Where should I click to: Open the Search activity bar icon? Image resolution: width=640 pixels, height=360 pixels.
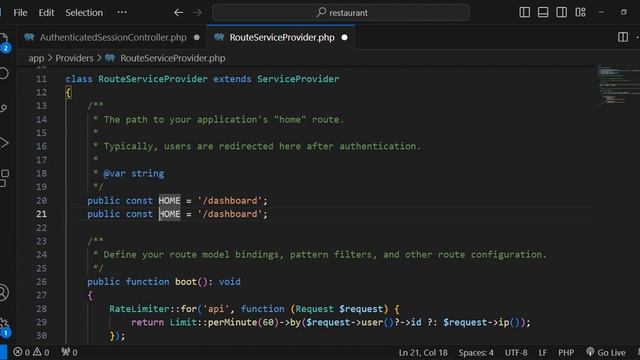click(4, 73)
